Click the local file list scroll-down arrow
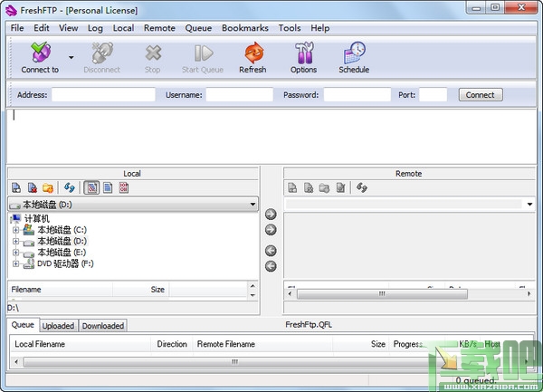 click(x=252, y=295)
